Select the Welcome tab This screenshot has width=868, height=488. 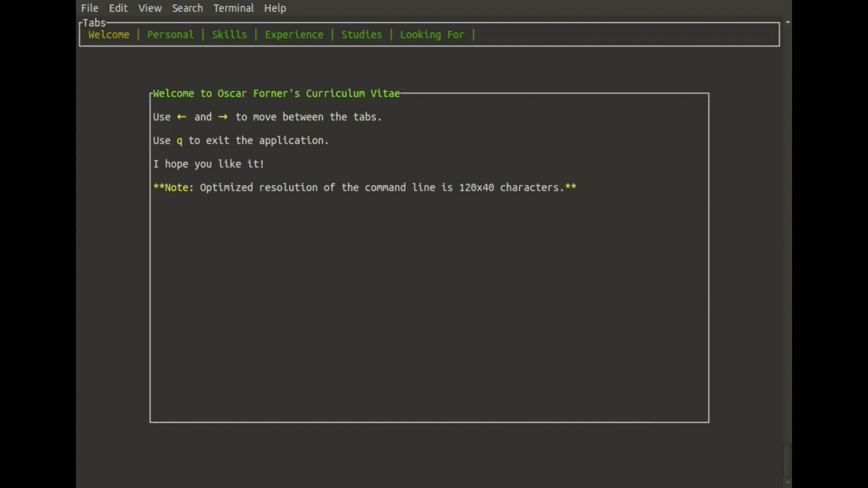click(109, 35)
